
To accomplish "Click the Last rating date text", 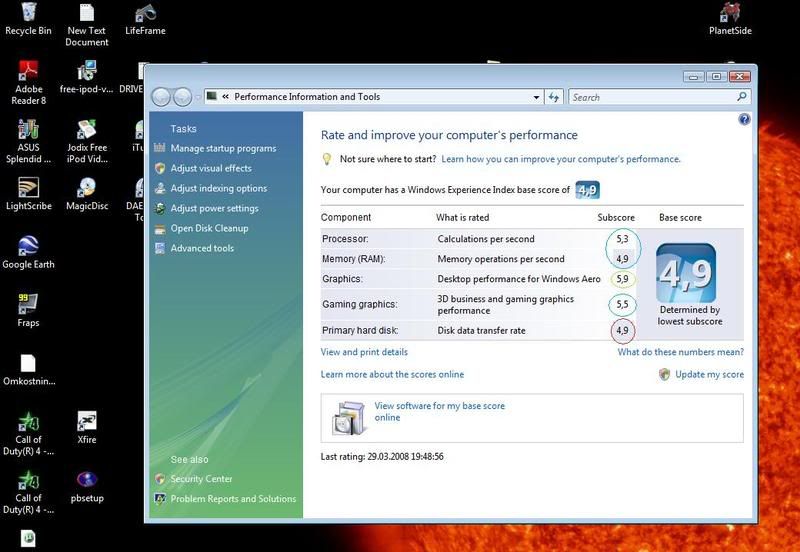I will [382, 457].
